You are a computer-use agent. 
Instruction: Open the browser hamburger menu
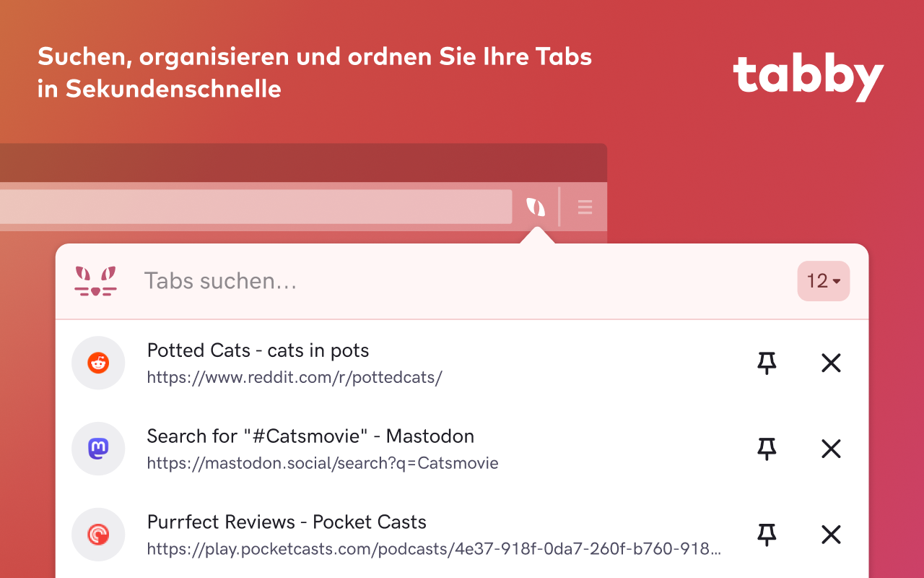[585, 208]
